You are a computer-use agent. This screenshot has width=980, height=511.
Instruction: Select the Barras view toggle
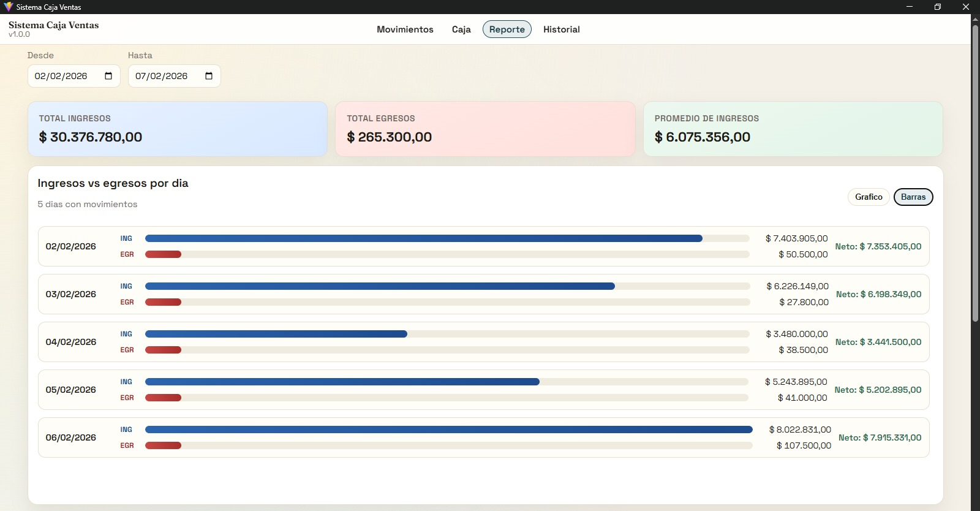tap(913, 197)
